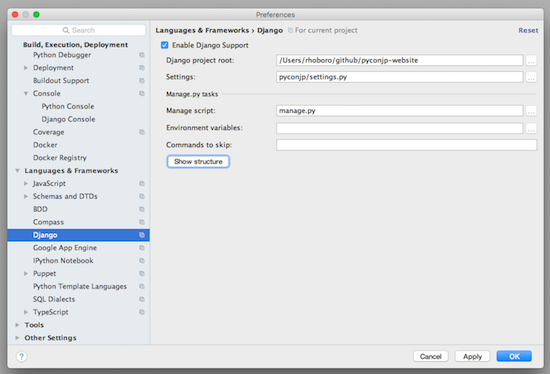Expand the TypeScript tree node
This screenshot has height=374, width=550.
tap(26, 312)
